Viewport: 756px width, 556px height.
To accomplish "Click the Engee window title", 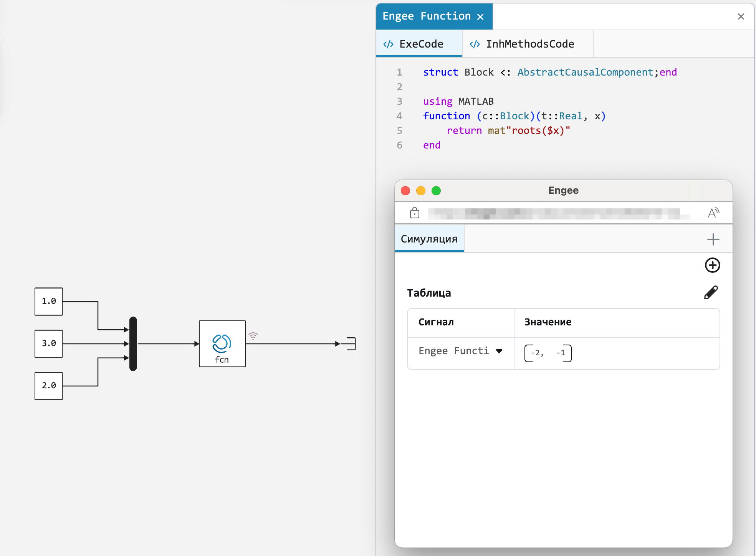I will pos(563,190).
